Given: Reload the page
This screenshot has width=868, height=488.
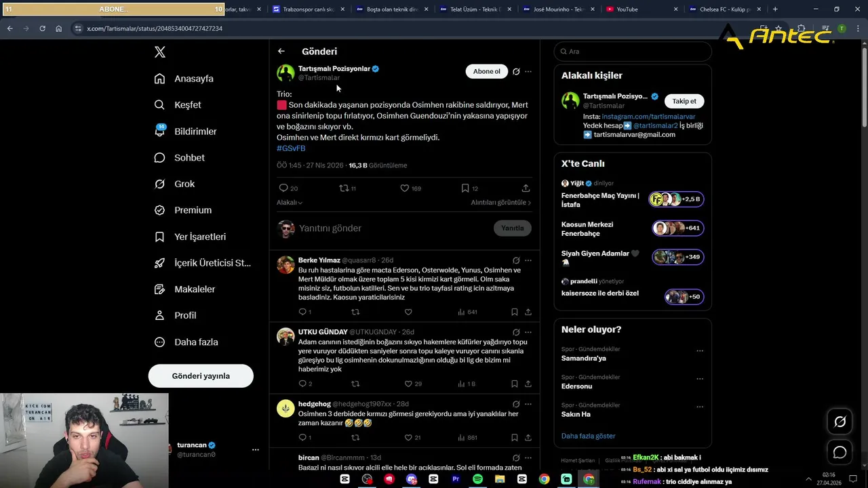Looking at the screenshot, I should pyautogui.click(x=42, y=28).
